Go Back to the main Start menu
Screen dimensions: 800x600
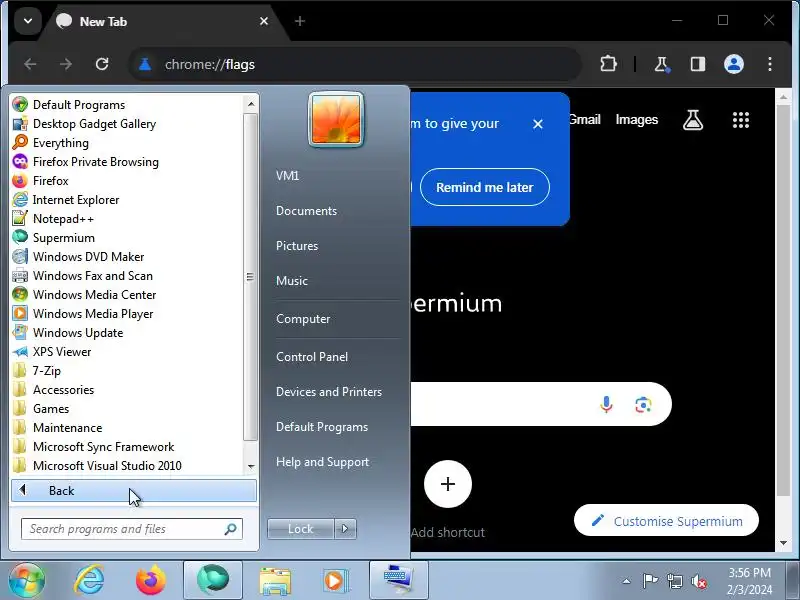tap(134, 491)
